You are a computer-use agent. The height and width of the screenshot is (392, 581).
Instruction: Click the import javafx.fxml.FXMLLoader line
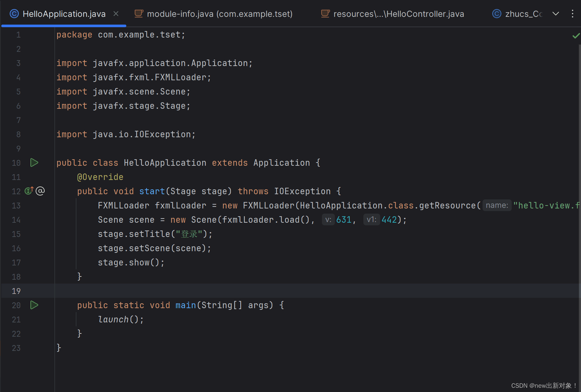pos(134,77)
